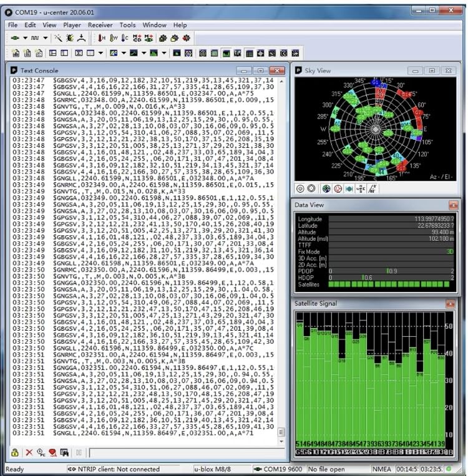This screenshot has height=476, width=468.
Task: Click the lock icon in Text Console toolbar
Action: point(14,453)
